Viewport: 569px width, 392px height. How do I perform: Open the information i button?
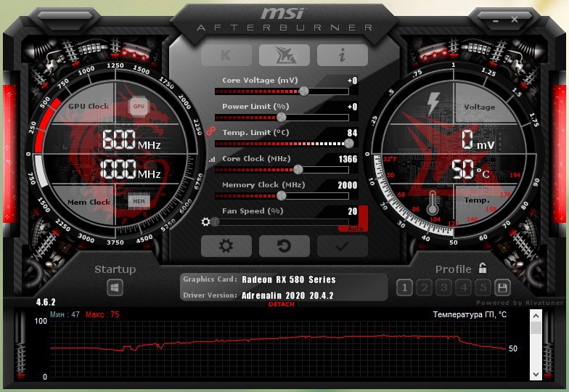point(343,55)
